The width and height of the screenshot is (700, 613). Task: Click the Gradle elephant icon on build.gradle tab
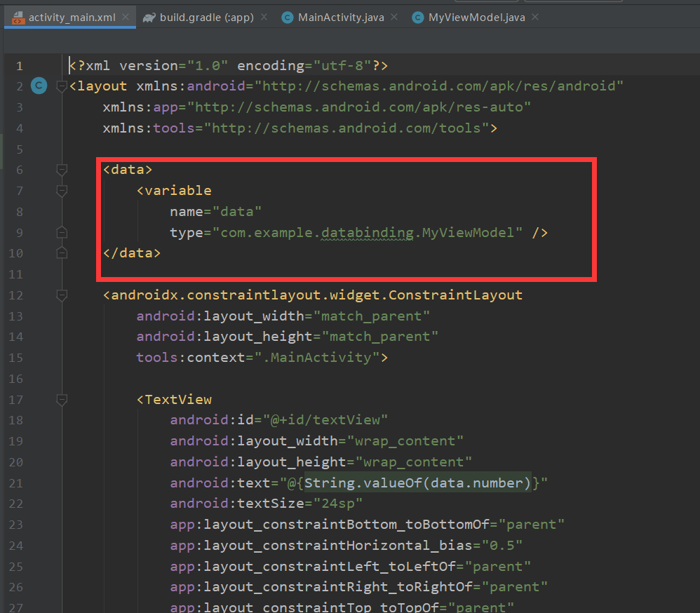pyautogui.click(x=149, y=18)
